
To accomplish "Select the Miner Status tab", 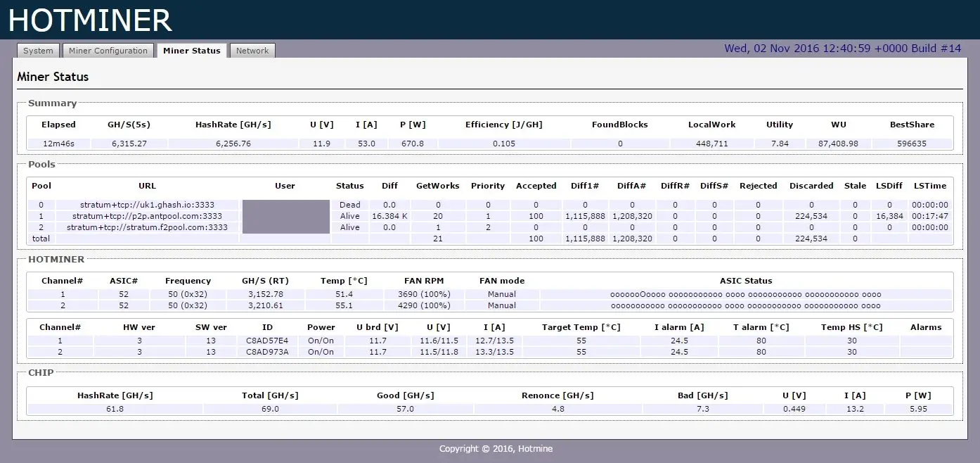I will (x=192, y=51).
